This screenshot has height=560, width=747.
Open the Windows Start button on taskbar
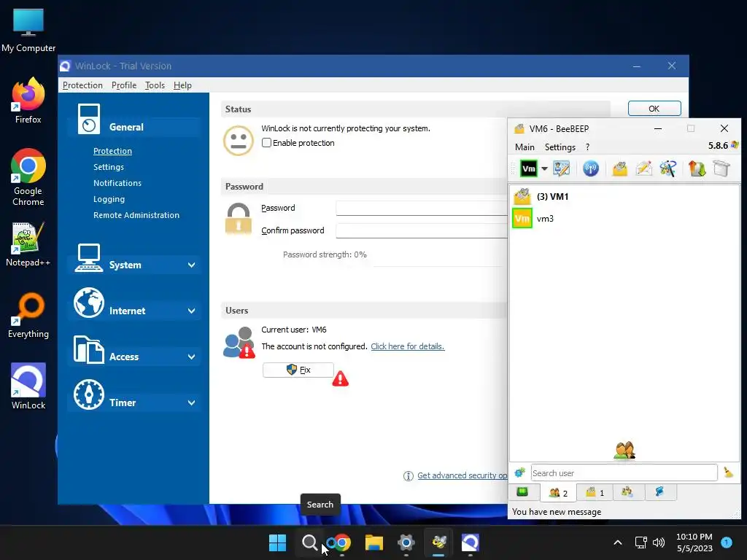click(277, 542)
